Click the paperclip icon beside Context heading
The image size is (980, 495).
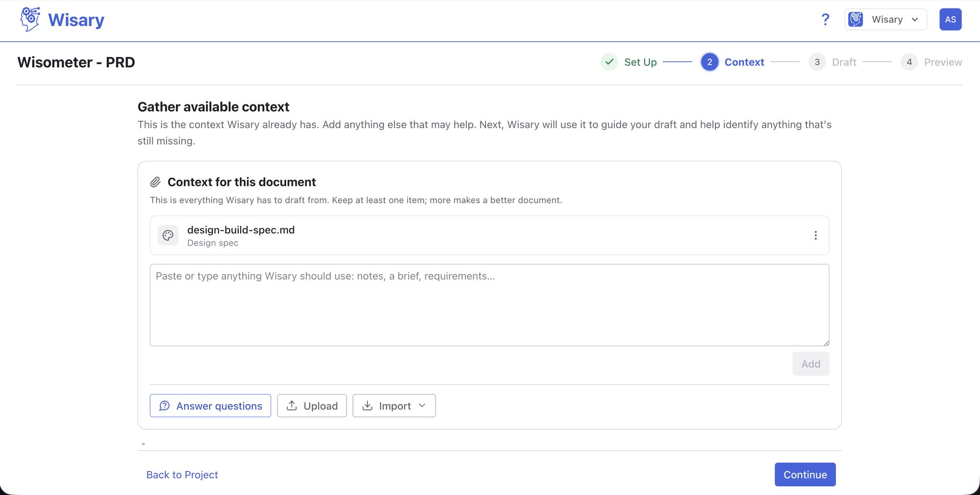coord(155,182)
